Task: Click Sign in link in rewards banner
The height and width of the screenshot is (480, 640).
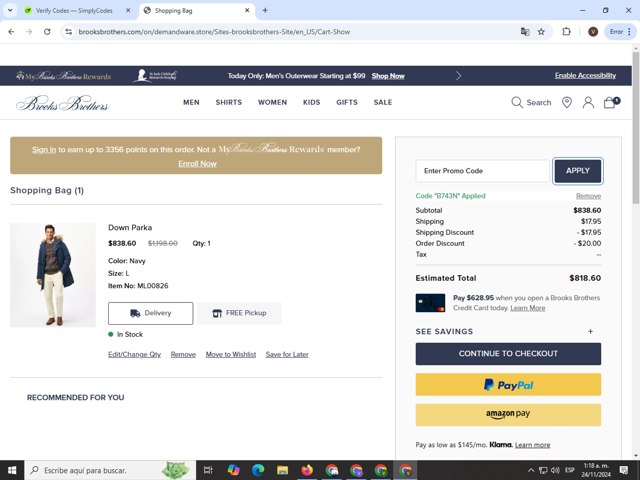Action: pyautogui.click(x=44, y=149)
